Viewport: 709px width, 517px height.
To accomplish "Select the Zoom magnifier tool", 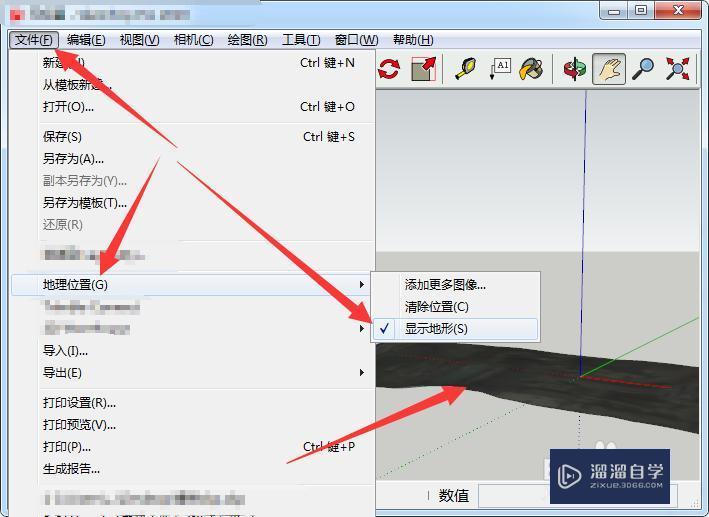I will (x=643, y=69).
